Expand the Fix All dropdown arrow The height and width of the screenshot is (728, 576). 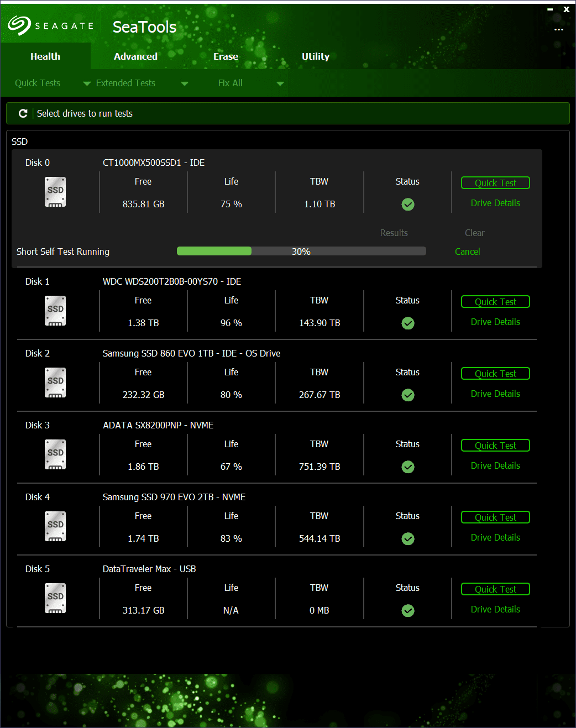pyautogui.click(x=280, y=84)
